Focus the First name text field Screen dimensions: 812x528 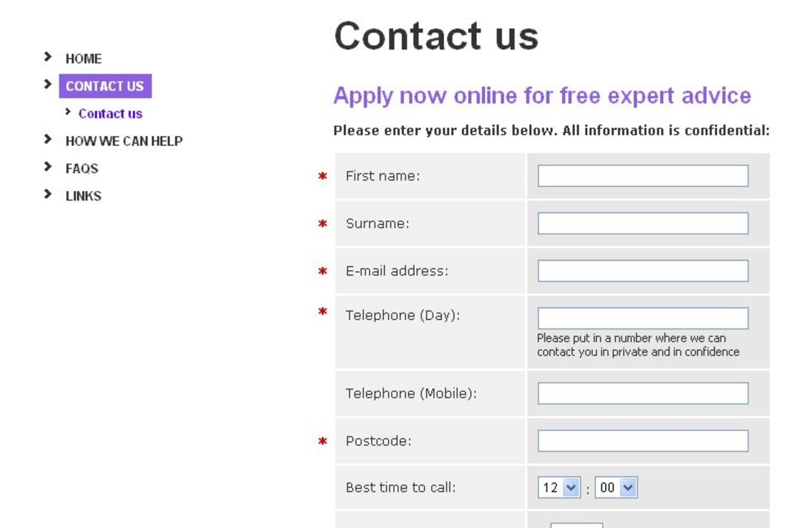coord(643,176)
